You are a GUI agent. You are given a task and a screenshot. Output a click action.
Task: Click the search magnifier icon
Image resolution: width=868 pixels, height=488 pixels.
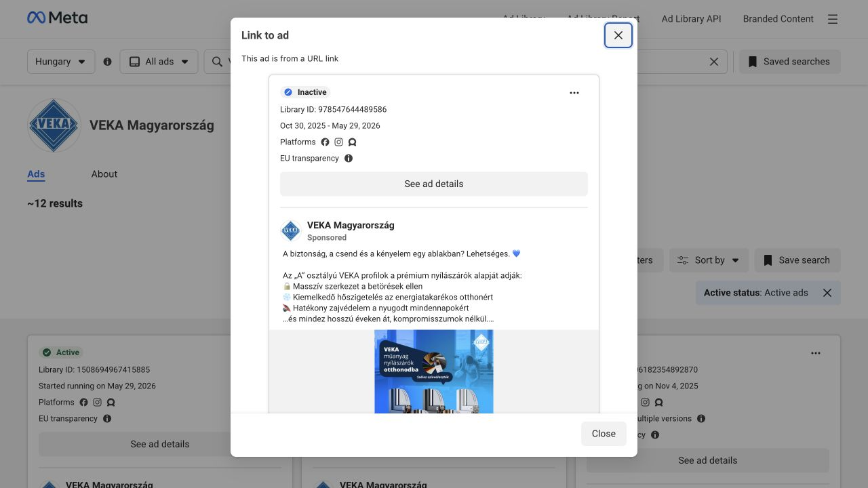217,62
